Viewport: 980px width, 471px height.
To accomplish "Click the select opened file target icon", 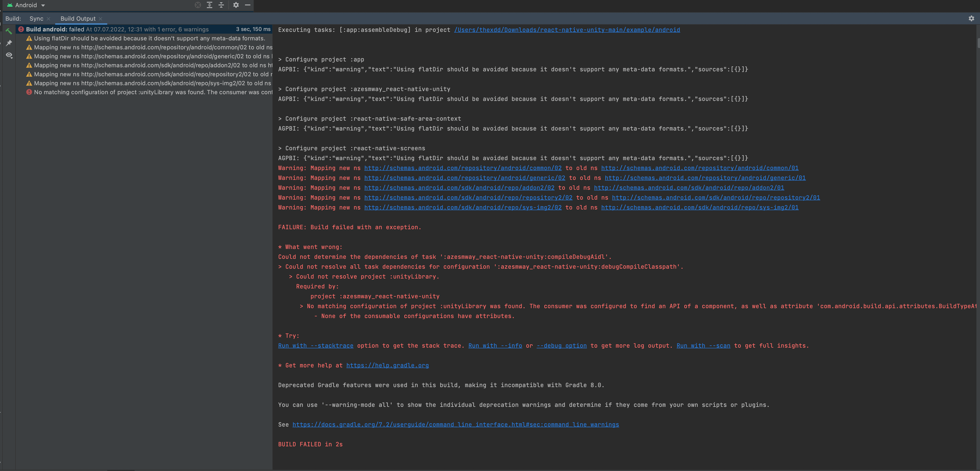I will point(198,5).
